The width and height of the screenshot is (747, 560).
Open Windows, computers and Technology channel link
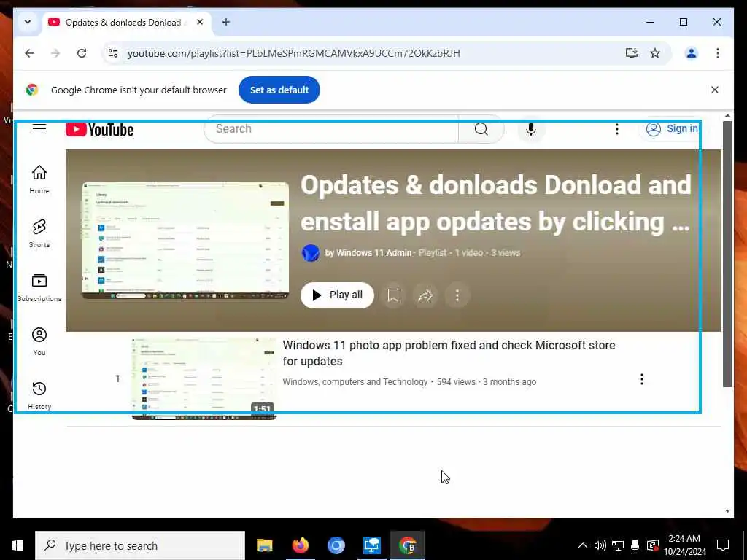pyautogui.click(x=355, y=382)
